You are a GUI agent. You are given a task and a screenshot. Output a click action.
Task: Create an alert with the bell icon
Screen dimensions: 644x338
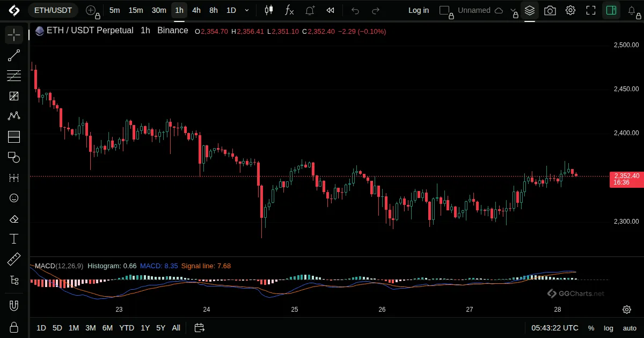[x=310, y=10]
